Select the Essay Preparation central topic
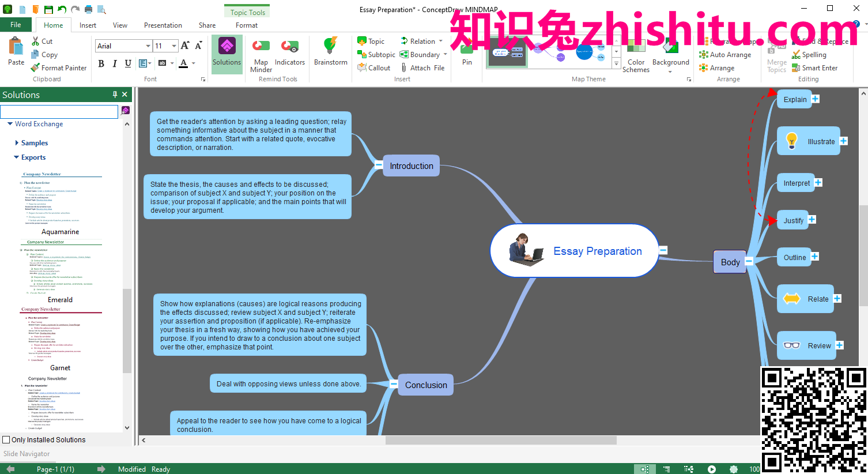This screenshot has width=868, height=474. 574,251
